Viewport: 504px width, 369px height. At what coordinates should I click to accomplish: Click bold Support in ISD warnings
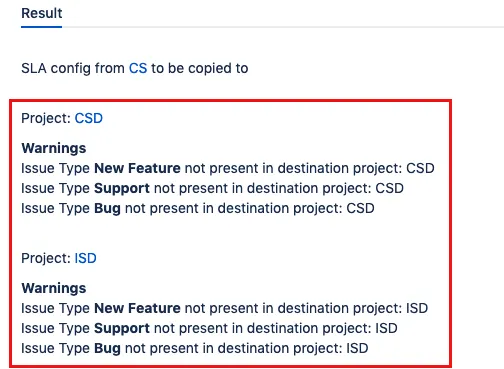(x=122, y=328)
